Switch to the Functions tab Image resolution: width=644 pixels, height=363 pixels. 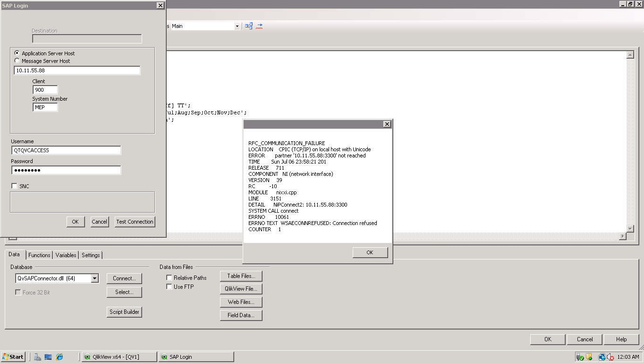[x=39, y=255]
